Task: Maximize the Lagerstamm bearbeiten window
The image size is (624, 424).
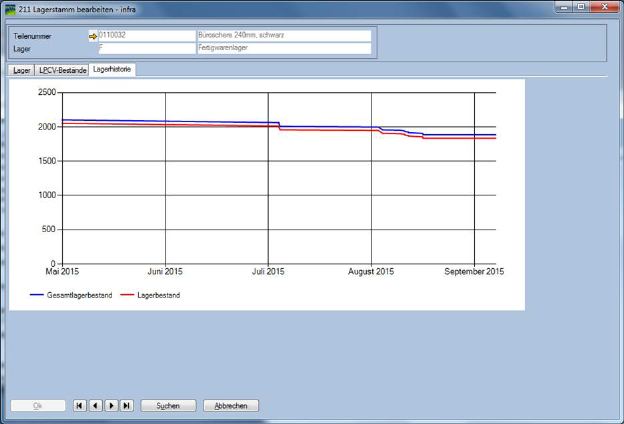Action: (581, 8)
